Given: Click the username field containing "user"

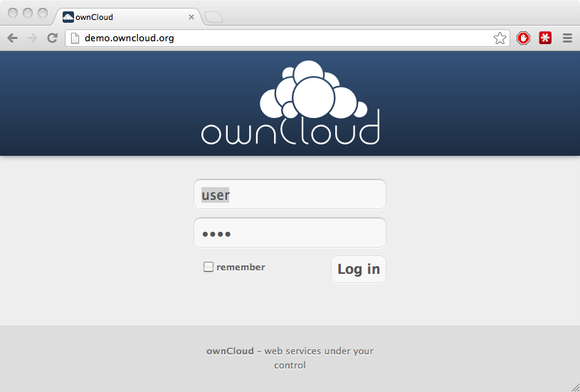Looking at the screenshot, I should click(290, 195).
